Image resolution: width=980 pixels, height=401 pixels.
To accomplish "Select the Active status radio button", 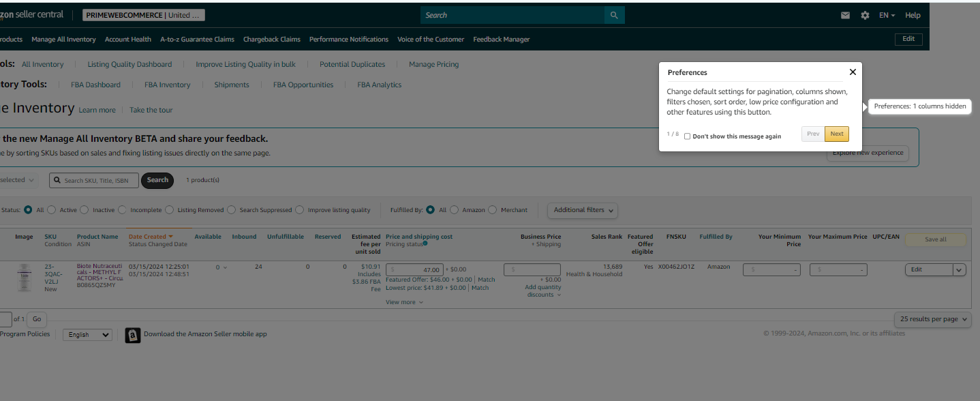I will [x=52, y=210].
